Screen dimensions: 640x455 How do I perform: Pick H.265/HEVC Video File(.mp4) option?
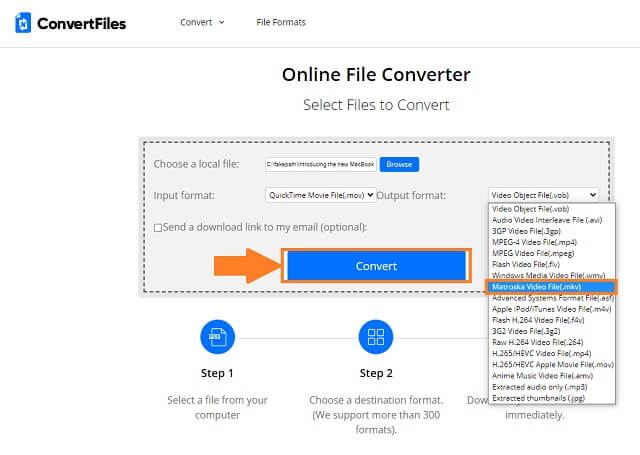pyautogui.click(x=551, y=353)
